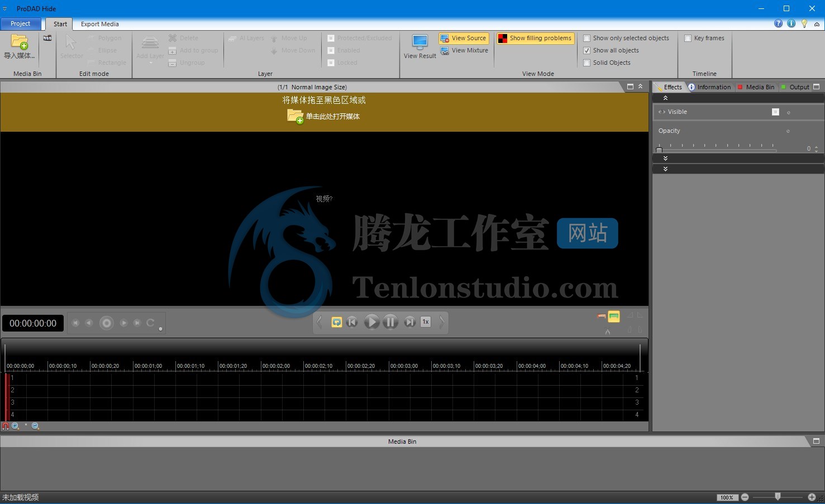Click the red timeline view icon
The image size is (825, 504).
pos(601,316)
